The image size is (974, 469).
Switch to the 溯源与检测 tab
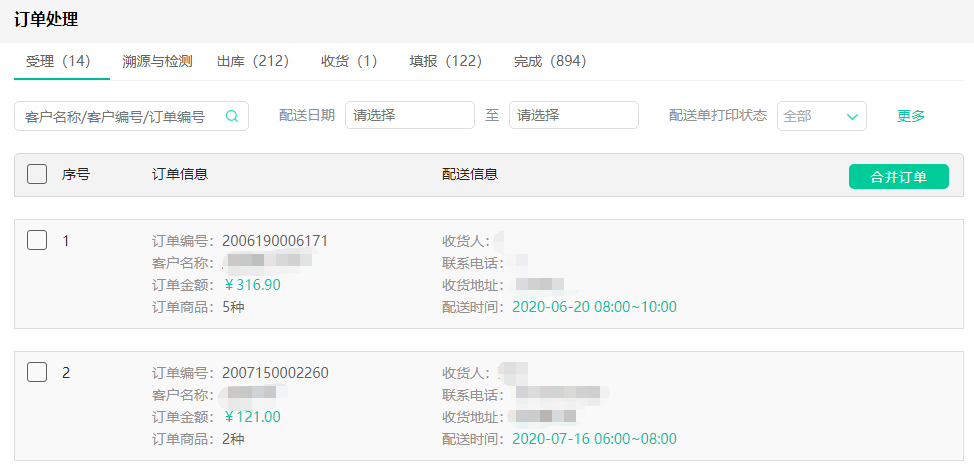coord(157,62)
